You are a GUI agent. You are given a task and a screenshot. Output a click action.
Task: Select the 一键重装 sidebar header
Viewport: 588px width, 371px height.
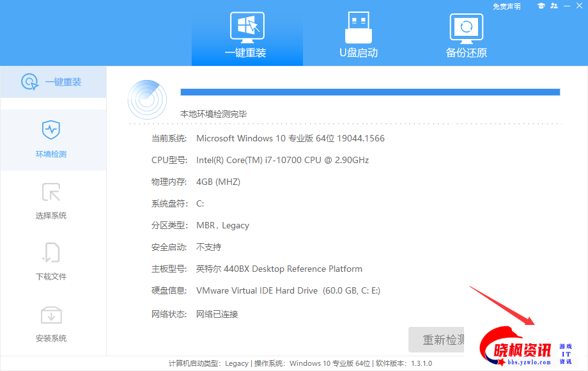point(52,82)
